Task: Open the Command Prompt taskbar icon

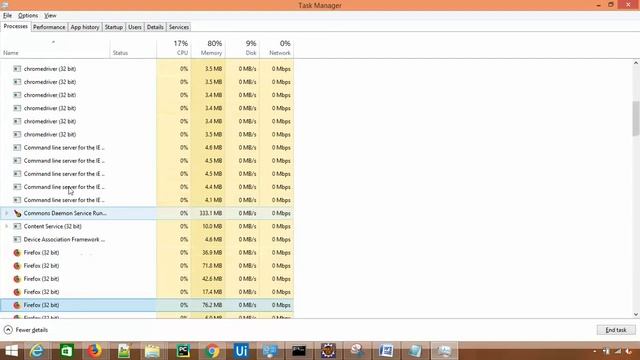Action: [x=299, y=351]
